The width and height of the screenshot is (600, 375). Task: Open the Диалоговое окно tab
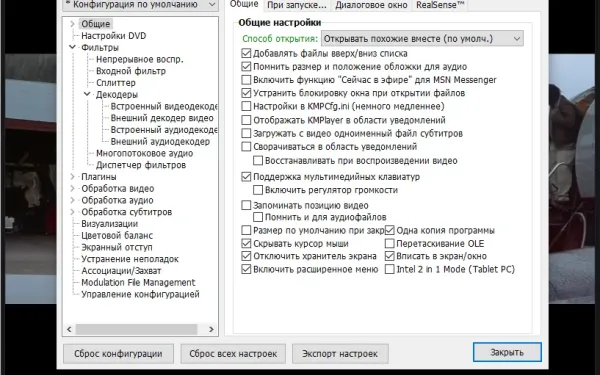(371, 5)
